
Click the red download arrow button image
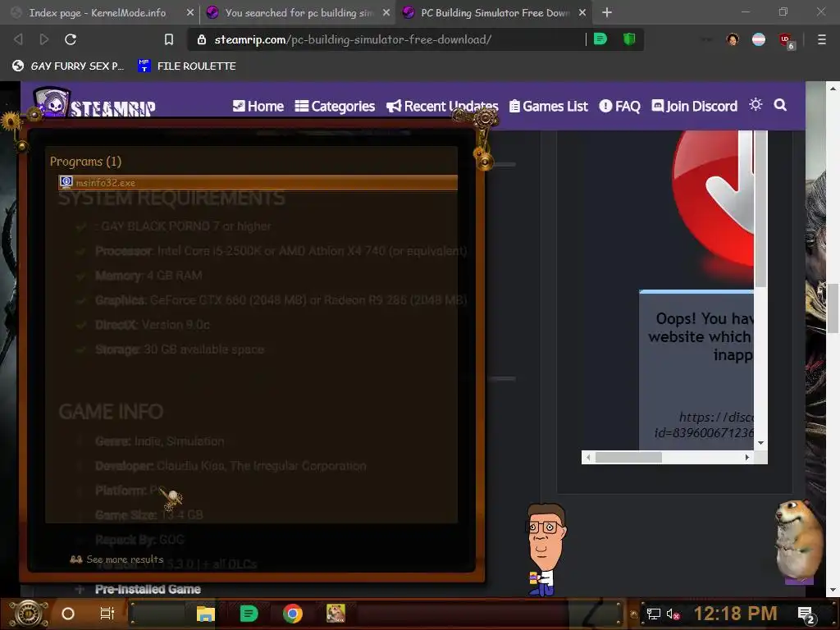713,199
